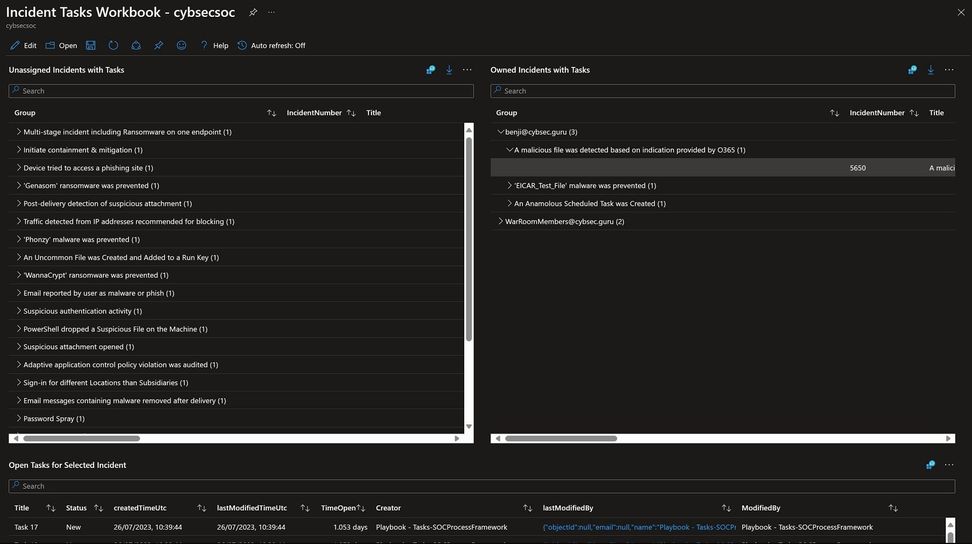Image resolution: width=972 pixels, height=544 pixels.
Task: Refresh the workbook with the circular arrow icon
Action: (113, 45)
